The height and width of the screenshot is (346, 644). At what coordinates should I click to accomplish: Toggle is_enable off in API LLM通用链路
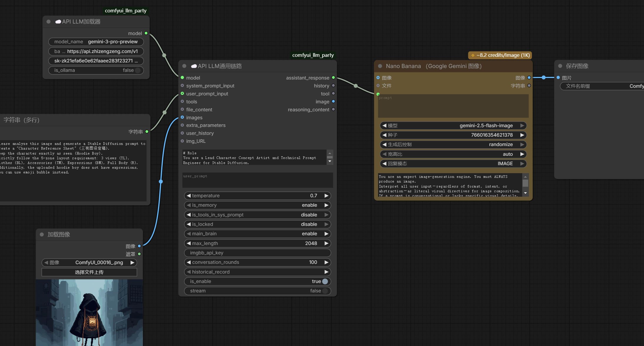325,281
